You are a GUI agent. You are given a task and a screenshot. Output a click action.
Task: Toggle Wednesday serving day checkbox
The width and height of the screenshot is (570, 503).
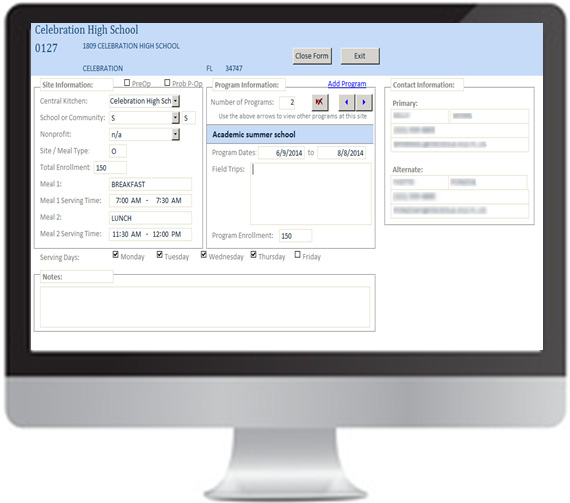pyautogui.click(x=204, y=254)
